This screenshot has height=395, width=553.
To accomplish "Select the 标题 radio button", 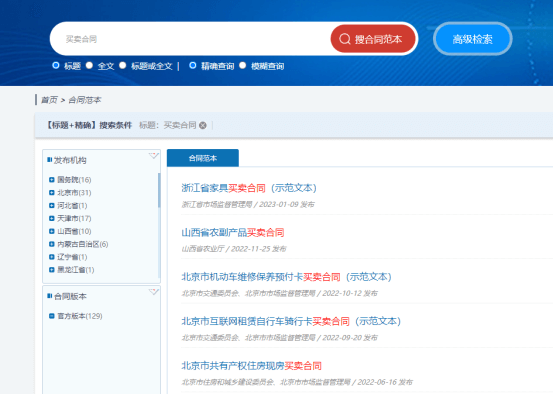I will (x=55, y=65).
